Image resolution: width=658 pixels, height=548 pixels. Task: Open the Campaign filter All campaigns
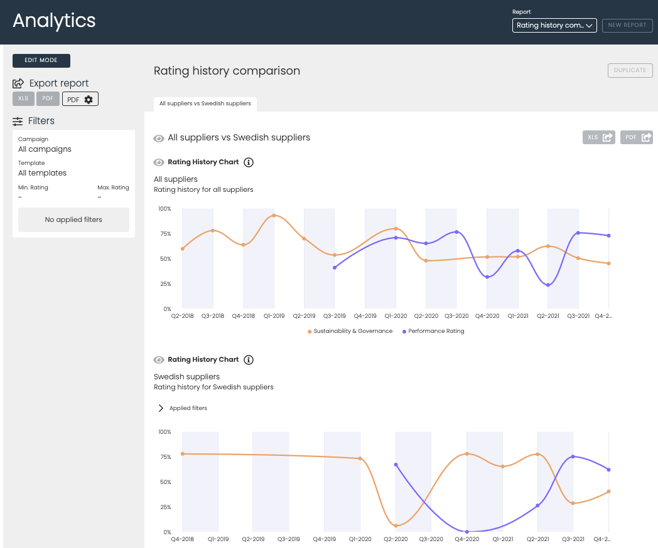click(x=44, y=149)
